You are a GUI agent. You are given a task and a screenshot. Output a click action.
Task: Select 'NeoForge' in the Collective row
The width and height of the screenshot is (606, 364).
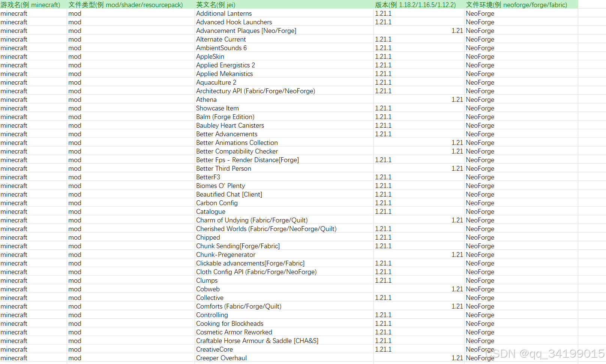(x=521, y=298)
